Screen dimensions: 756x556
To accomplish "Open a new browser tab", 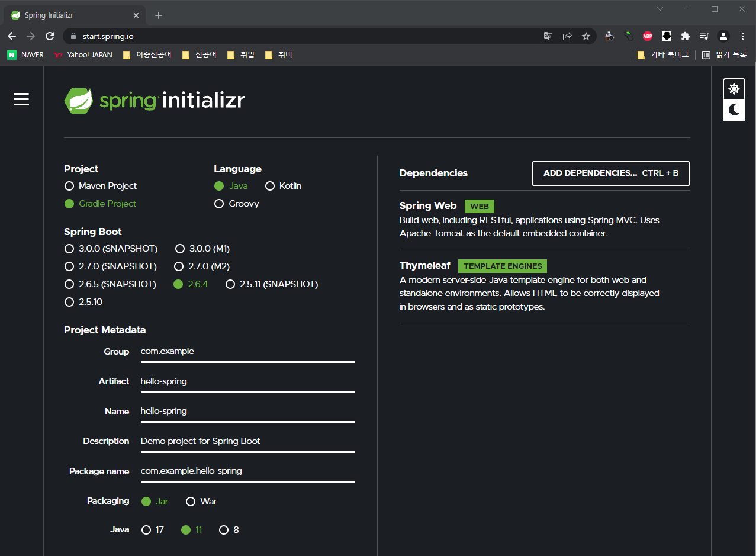I will click(159, 15).
